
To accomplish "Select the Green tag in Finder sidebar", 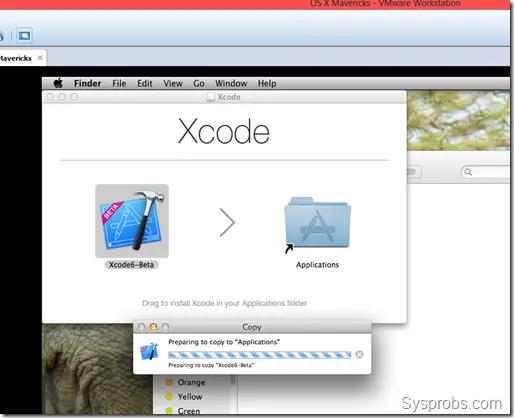I will coord(183,411).
